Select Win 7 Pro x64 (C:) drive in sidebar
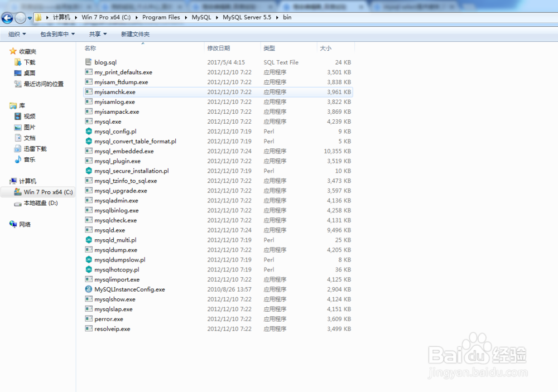558x392 pixels. (48, 192)
